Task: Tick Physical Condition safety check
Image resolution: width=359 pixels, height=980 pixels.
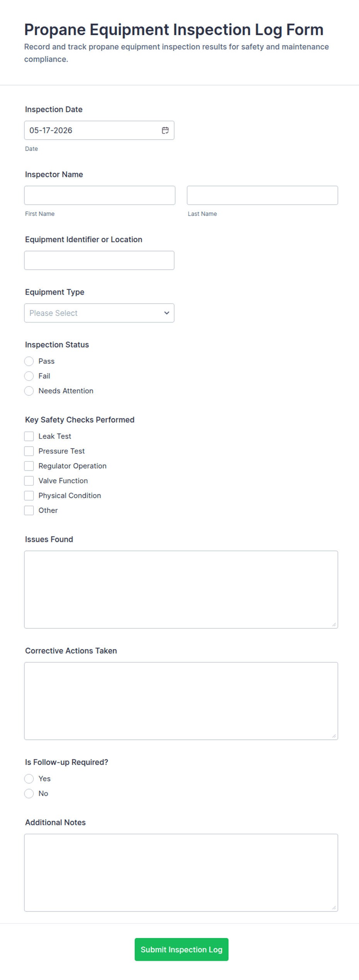Action: pos(29,496)
